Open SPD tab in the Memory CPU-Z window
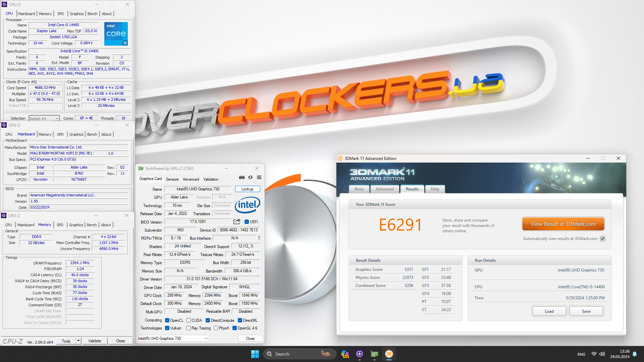 (x=60, y=225)
